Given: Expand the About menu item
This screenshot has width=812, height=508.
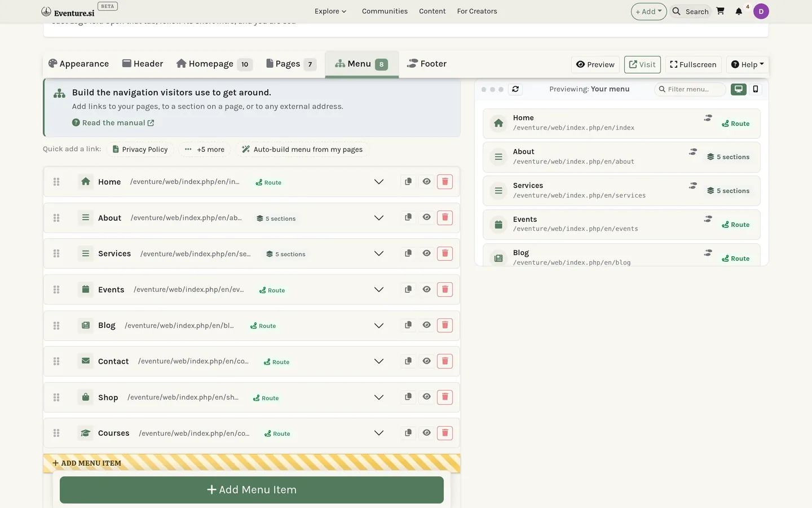Looking at the screenshot, I should [379, 218].
